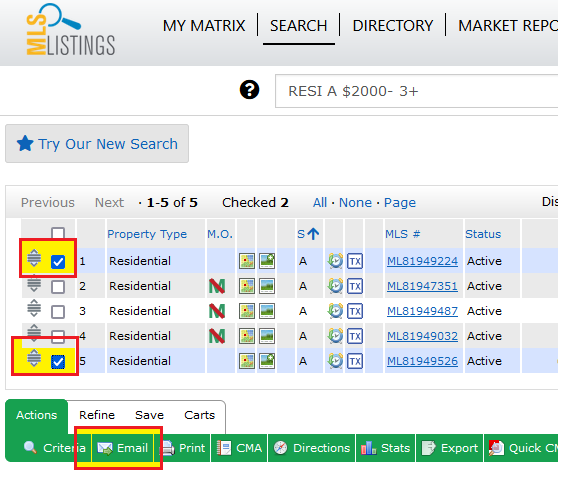The height and width of the screenshot is (478, 562).
Task: Click Try Our New Search button
Action: pos(97,144)
